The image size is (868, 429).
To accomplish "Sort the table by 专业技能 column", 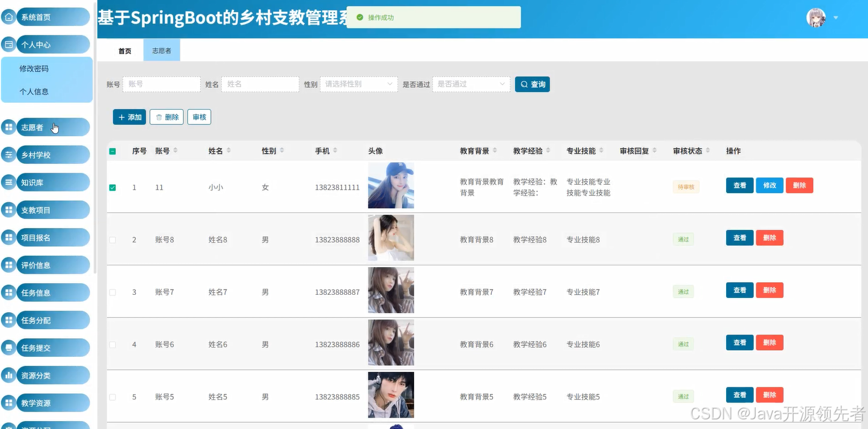I will tap(601, 150).
